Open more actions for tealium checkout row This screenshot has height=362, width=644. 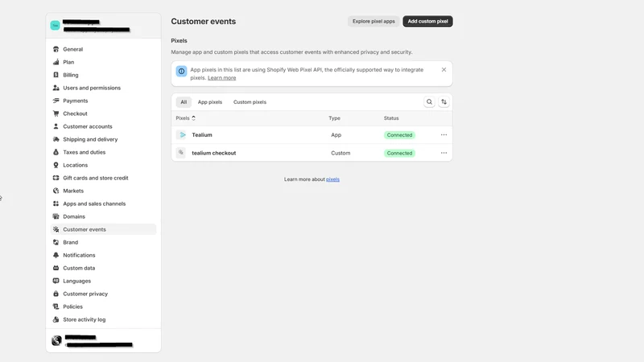444,153
